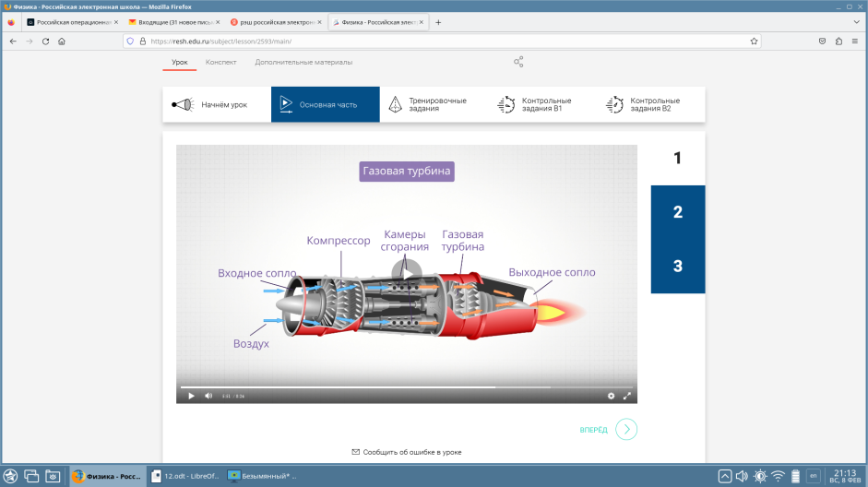Open the Тренировочные задания section
868x487 pixels.
[434, 104]
